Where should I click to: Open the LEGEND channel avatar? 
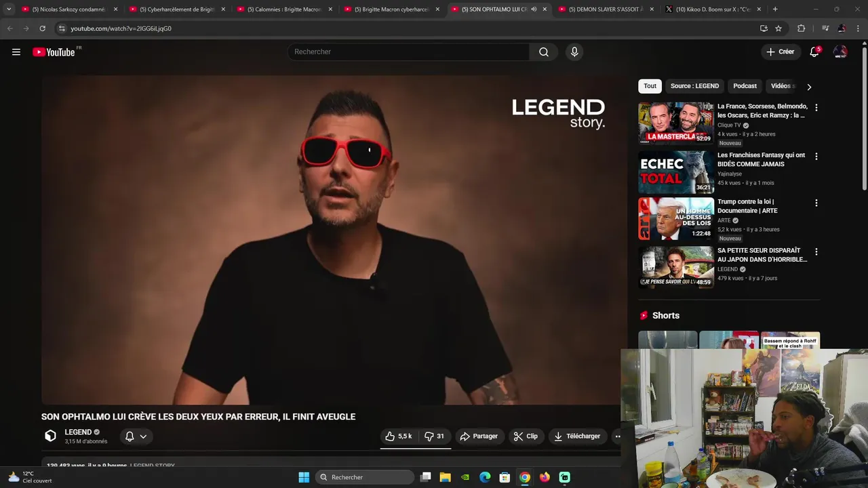point(51,436)
